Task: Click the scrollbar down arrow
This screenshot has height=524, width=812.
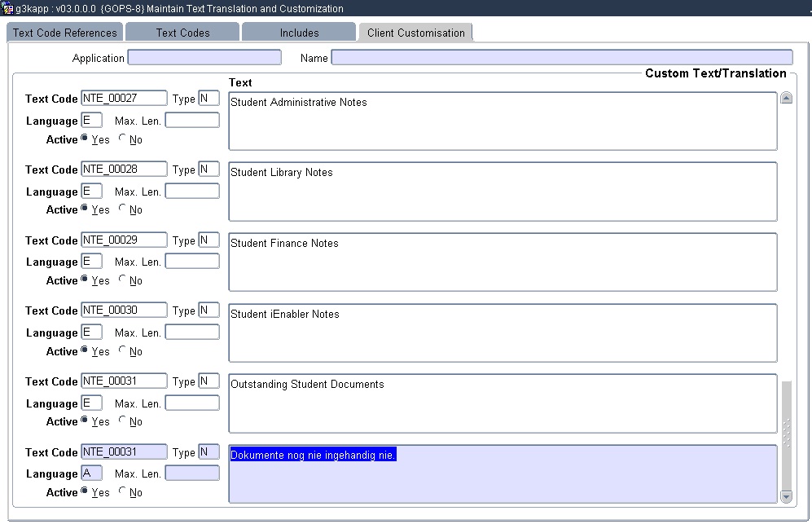Action: point(786,497)
